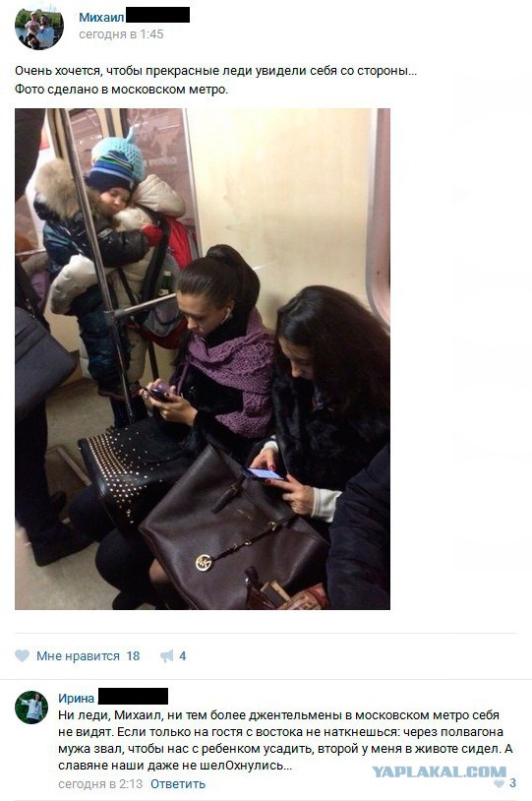Click the post text 'Очень хочется, чтобы...'
This screenshot has height=801, width=532.
click(215, 71)
